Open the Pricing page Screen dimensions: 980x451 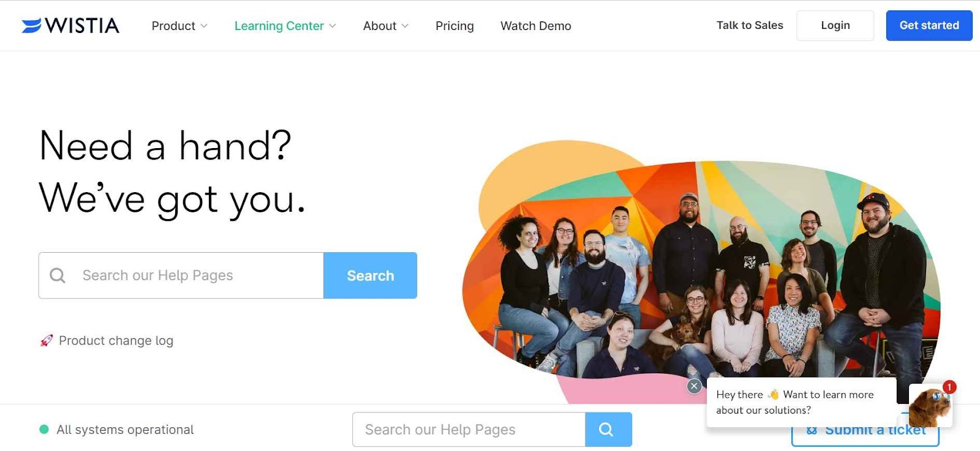(454, 26)
